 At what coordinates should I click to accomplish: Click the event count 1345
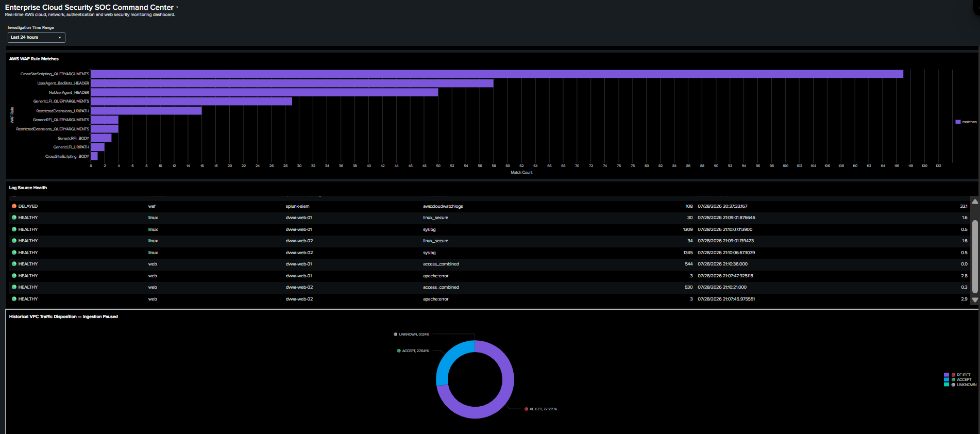[688, 253]
